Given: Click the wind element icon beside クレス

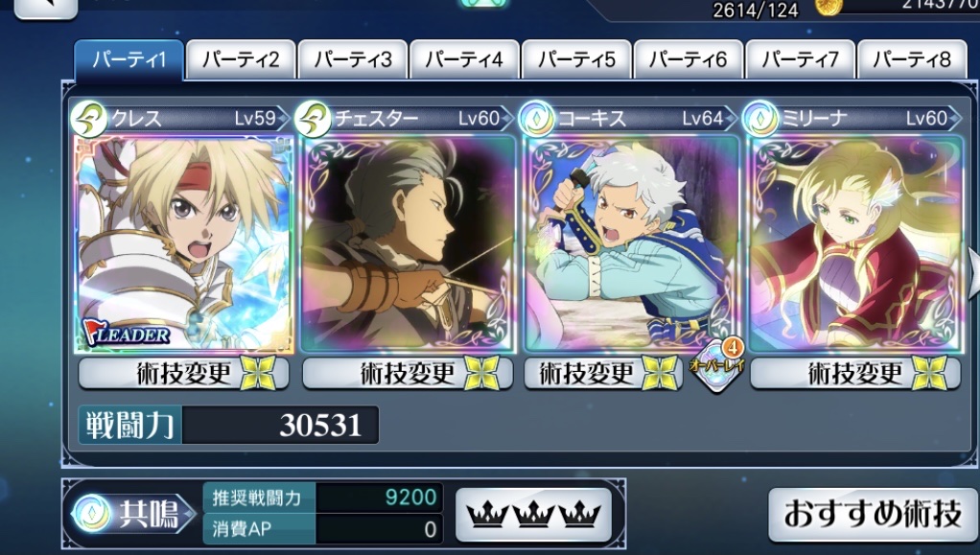Looking at the screenshot, I should point(89,119).
